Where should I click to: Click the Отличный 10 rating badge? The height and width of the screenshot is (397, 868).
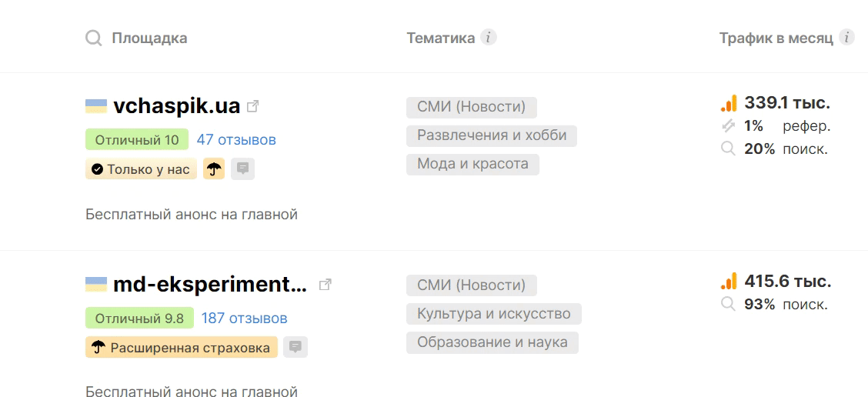[x=136, y=140]
